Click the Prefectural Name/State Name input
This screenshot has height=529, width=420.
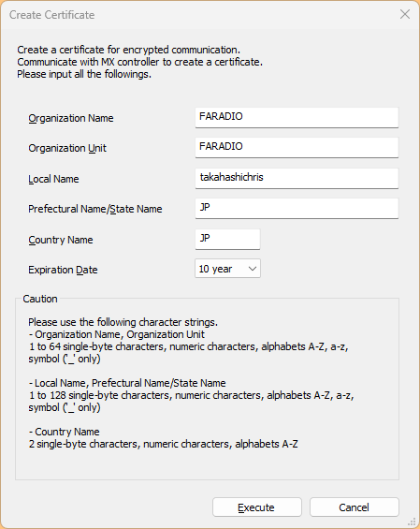pos(297,208)
